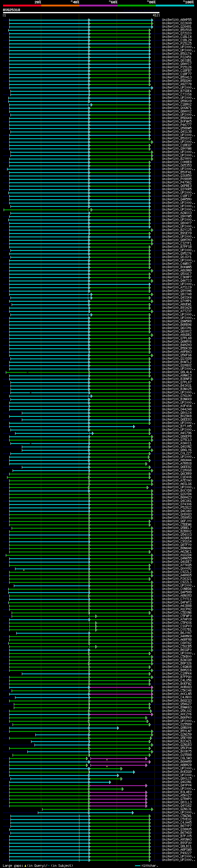
Task: Select the UniRef100_Q7RAP0 label
Action: (177, 799)
